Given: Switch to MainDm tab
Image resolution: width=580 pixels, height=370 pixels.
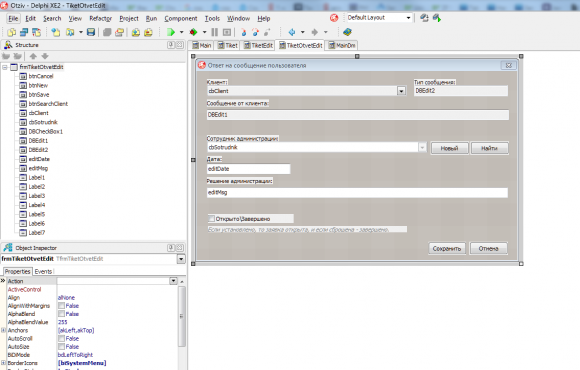Looking at the screenshot, I should tap(342, 46).
